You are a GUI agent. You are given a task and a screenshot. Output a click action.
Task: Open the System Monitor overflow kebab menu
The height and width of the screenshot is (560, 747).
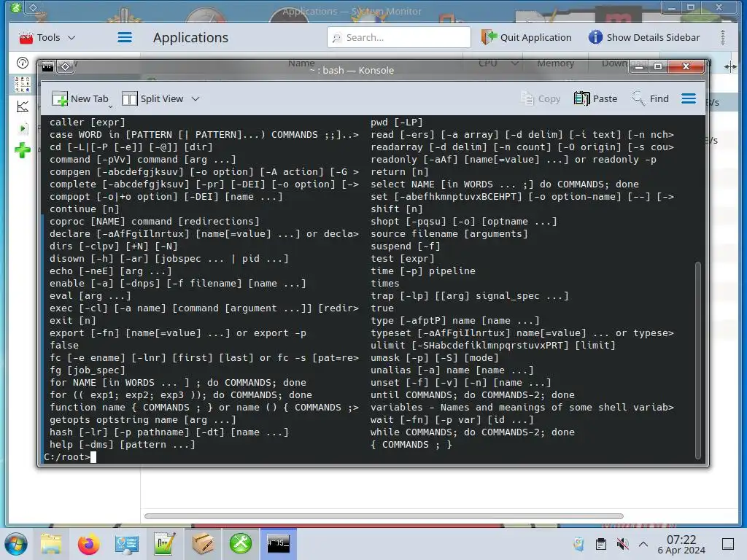pos(723,37)
